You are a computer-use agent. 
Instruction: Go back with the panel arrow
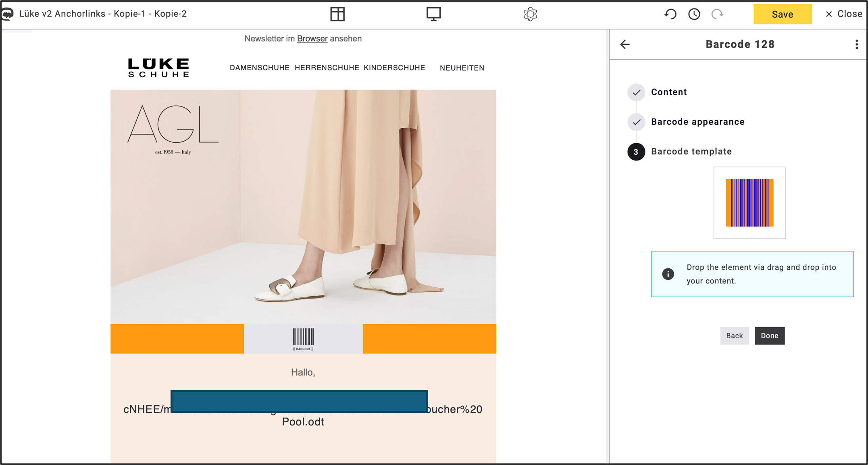(625, 44)
